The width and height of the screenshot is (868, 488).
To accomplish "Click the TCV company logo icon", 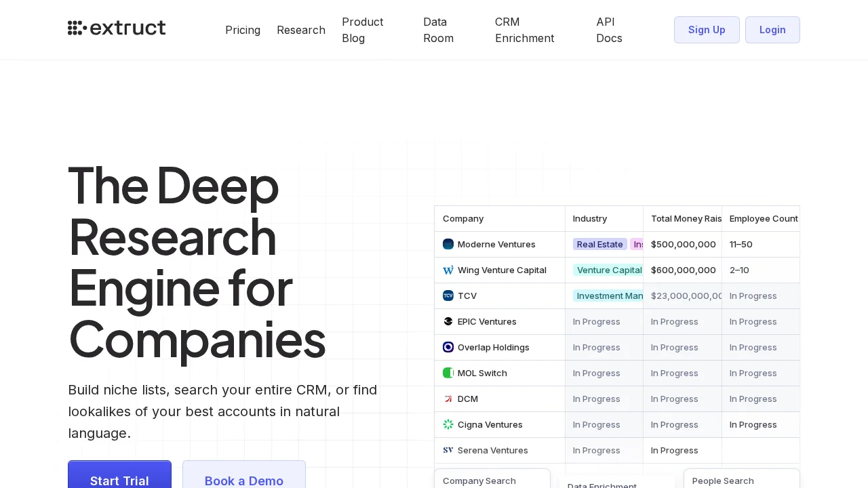I will [x=448, y=296].
